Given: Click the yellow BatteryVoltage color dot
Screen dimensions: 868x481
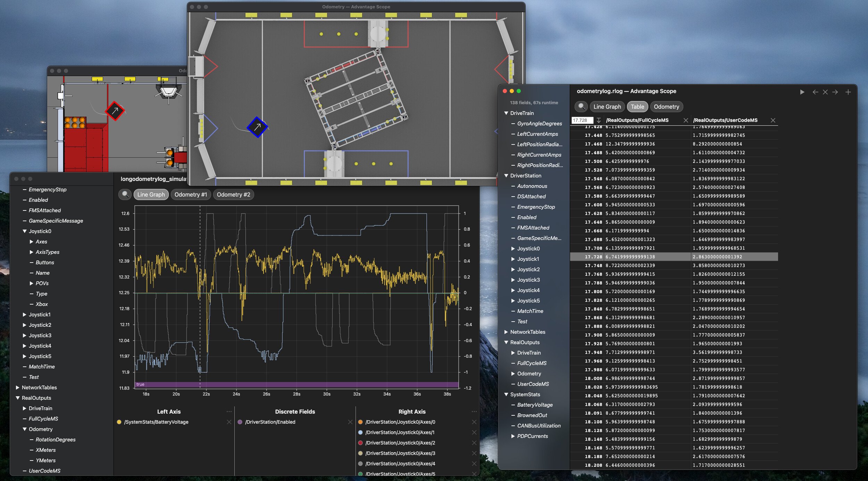Looking at the screenshot, I should pyautogui.click(x=119, y=422).
